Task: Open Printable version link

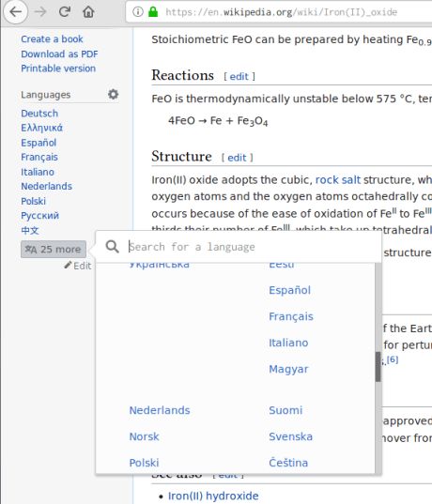Action: (x=58, y=69)
